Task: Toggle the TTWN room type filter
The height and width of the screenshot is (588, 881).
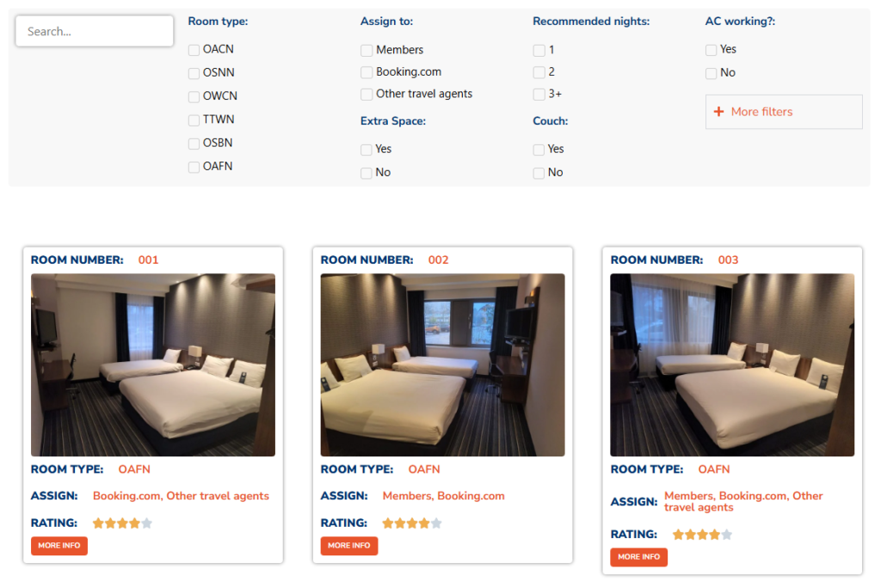Action: (x=194, y=120)
